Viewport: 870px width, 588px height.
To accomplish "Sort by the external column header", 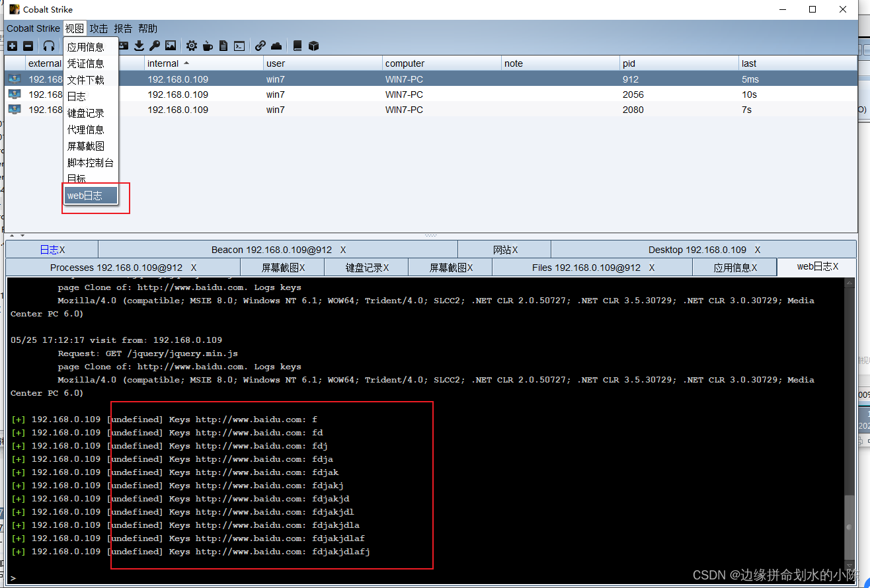I will pyautogui.click(x=44, y=63).
